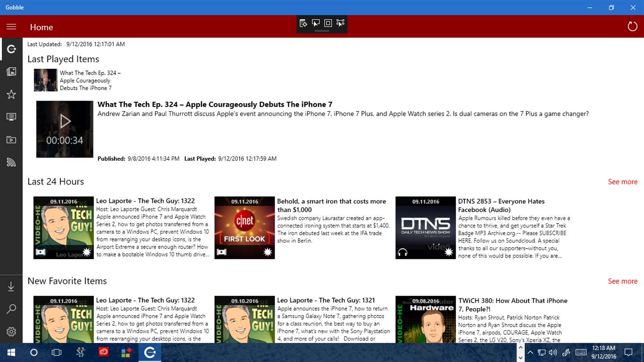Select the Gobble home icon in sidebar
The height and width of the screenshot is (362, 644).
point(11,49)
